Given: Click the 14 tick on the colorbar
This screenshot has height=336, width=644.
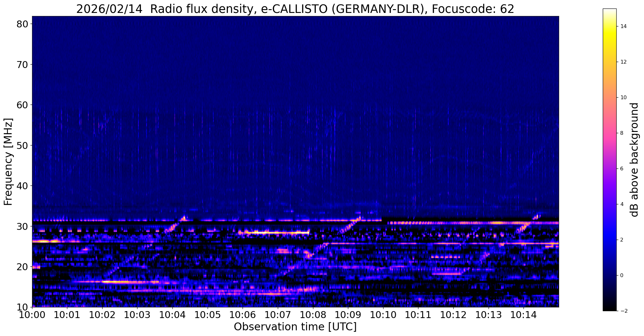Looking at the screenshot, I should click(x=623, y=26).
